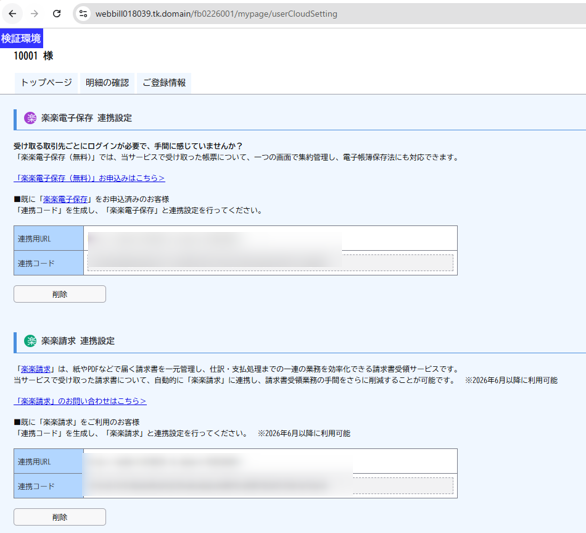Click text ■既に「楽楽請求」をご利用のお客様
This screenshot has height=533, width=586.
point(77,422)
